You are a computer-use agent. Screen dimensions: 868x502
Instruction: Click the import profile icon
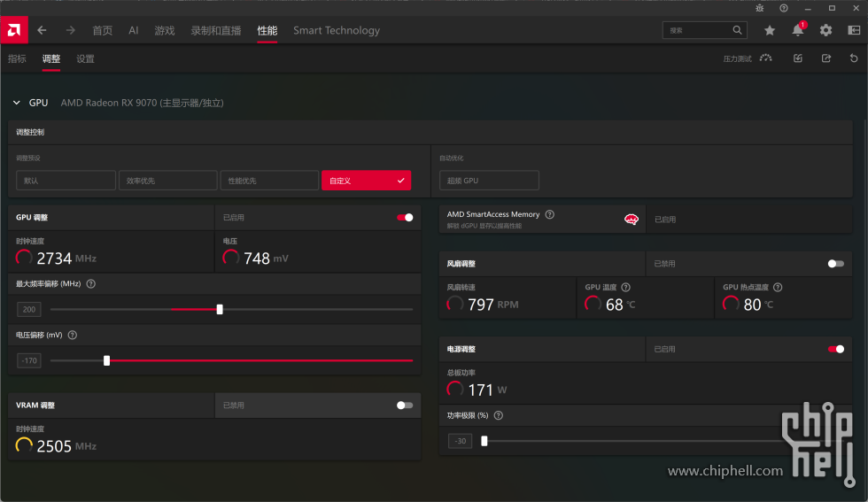click(x=798, y=58)
